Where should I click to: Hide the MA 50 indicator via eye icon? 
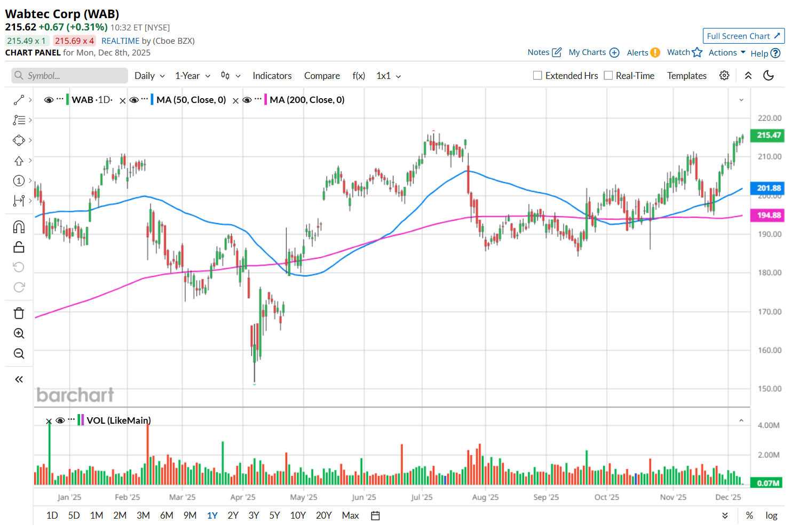pos(134,100)
